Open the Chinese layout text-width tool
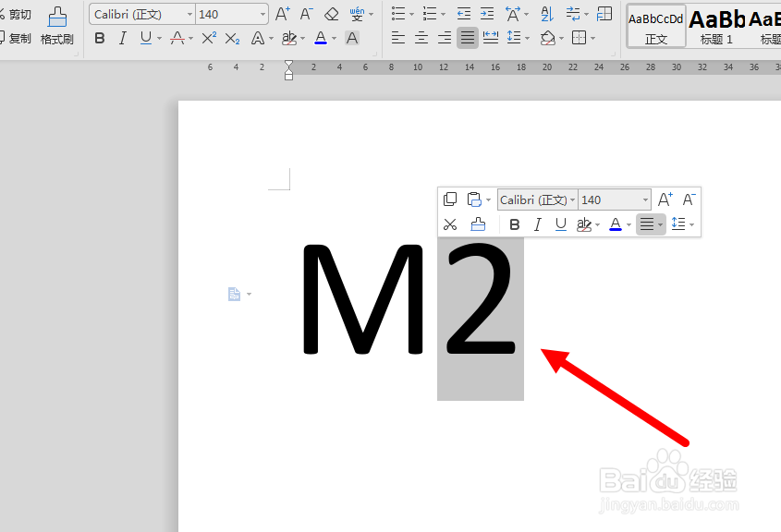The width and height of the screenshot is (781, 532). coord(513,14)
